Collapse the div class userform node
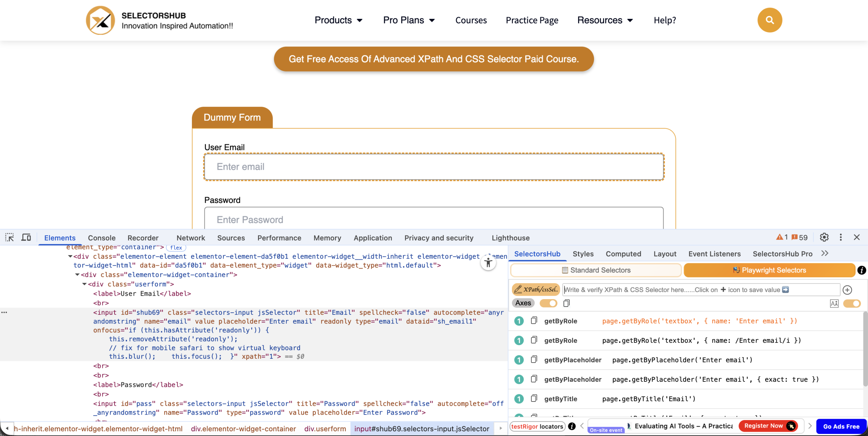868x436 pixels. pyautogui.click(x=84, y=284)
